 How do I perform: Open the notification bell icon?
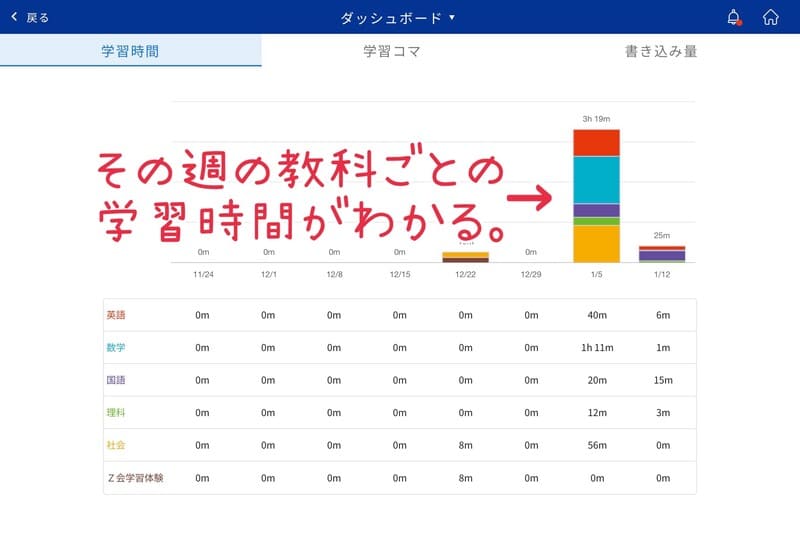pyautogui.click(x=734, y=17)
